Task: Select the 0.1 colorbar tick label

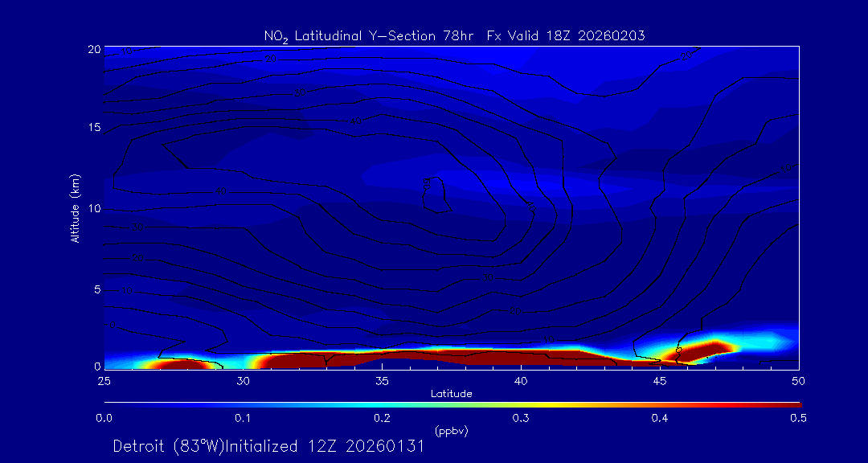Action: (x=243, y=418)
